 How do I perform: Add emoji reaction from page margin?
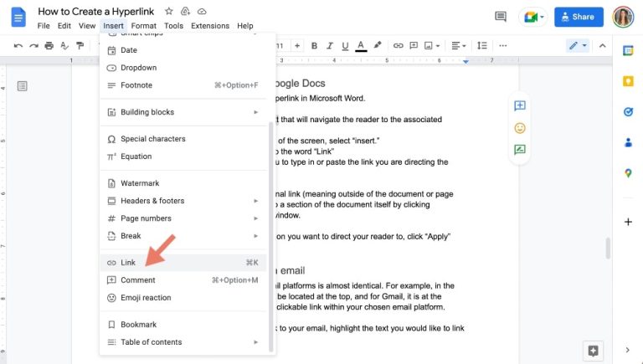point(520,128)
